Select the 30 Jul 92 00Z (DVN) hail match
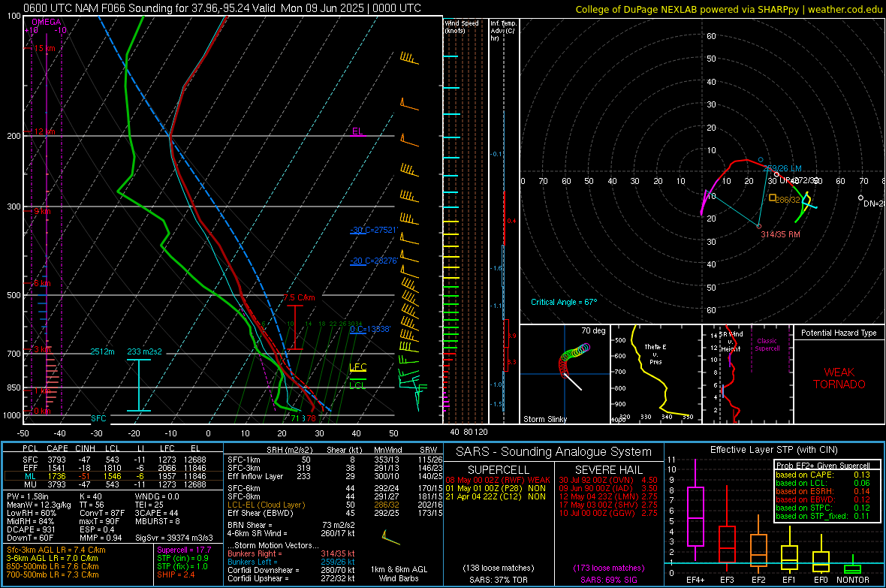 608,480
